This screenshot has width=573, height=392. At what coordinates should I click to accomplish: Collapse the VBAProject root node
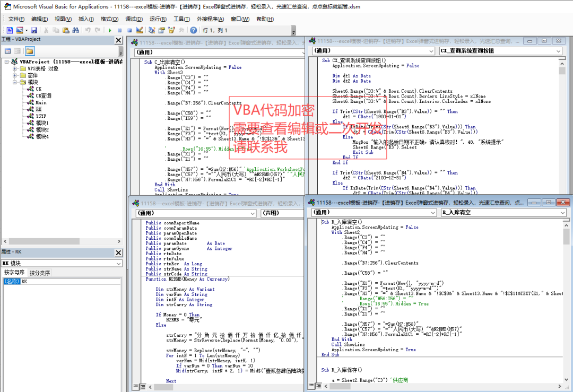click(x=7, y=62)
